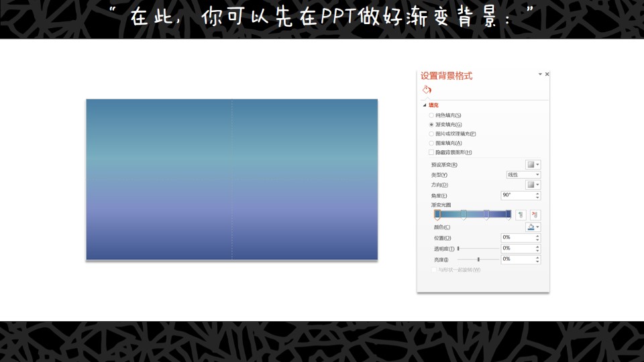Select the third gradient stop marker
Image resolution: width=644 pixels, height=362 pixels.
click(x=486, y=215)
